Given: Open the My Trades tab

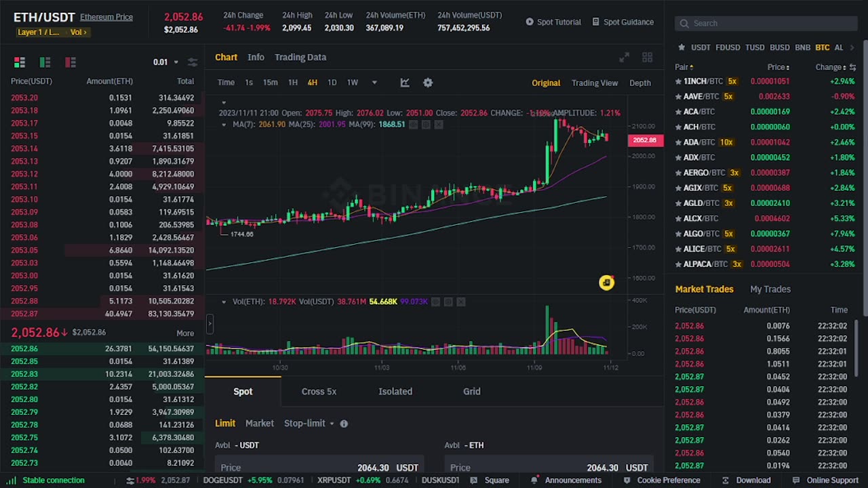Looking at the screenshot, I should coord(770,289).
